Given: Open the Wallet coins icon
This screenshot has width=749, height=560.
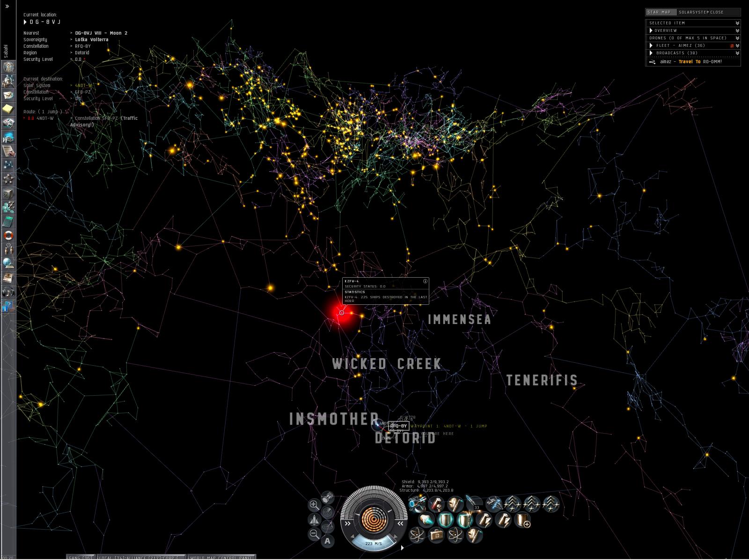Looking at the screenshot, I should (x=8, y=207).
